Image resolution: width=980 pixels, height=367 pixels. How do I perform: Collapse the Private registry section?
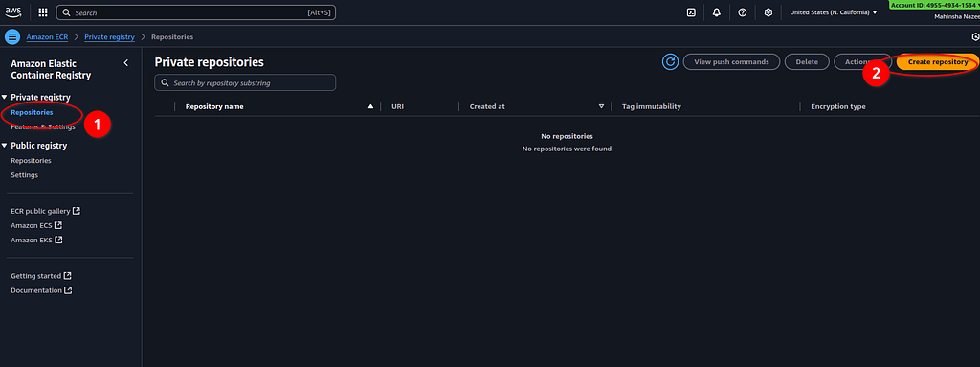[x=5, y=97]
